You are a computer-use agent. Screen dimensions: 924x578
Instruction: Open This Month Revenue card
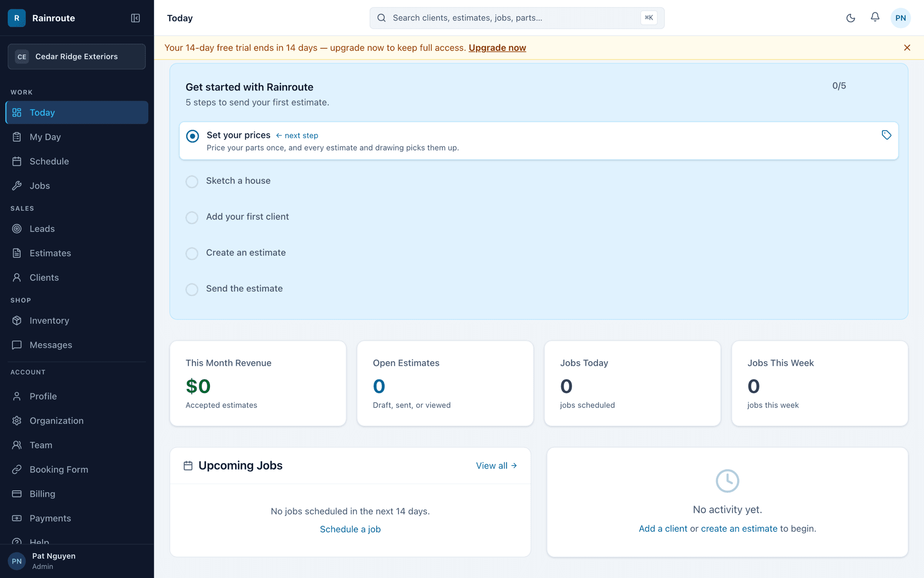[258, 383]
